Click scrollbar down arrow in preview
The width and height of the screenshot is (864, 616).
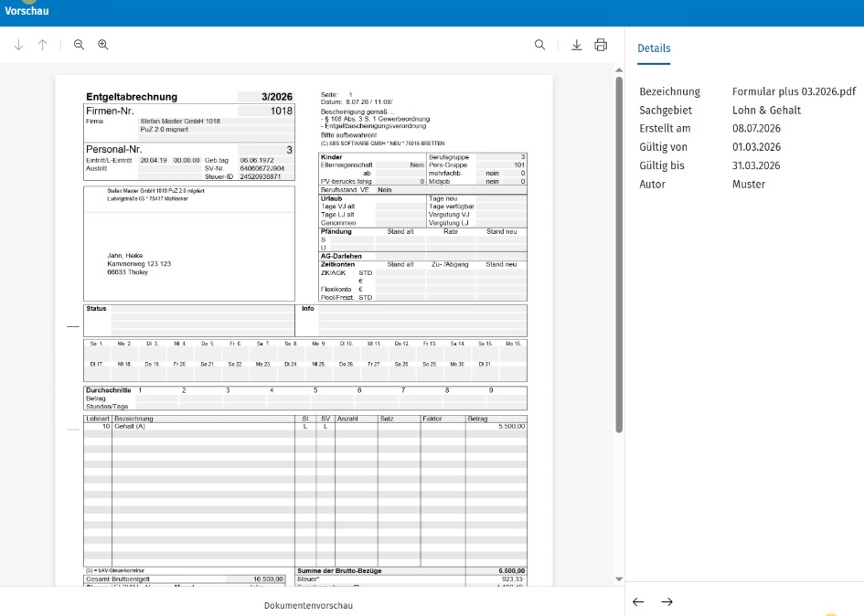(x=619, y=579)
